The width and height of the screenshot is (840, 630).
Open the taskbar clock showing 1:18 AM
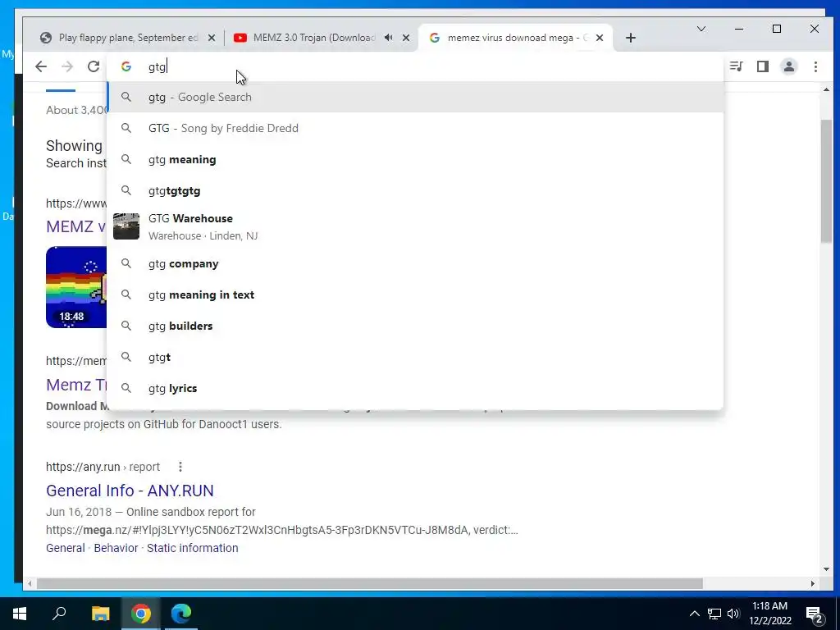[769, 614]
